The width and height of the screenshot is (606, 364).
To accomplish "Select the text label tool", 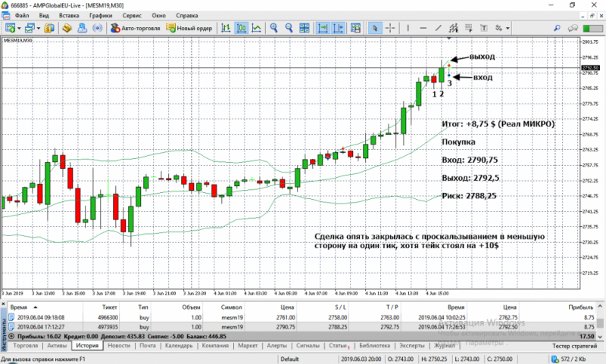I will click(x=483, y=28).
